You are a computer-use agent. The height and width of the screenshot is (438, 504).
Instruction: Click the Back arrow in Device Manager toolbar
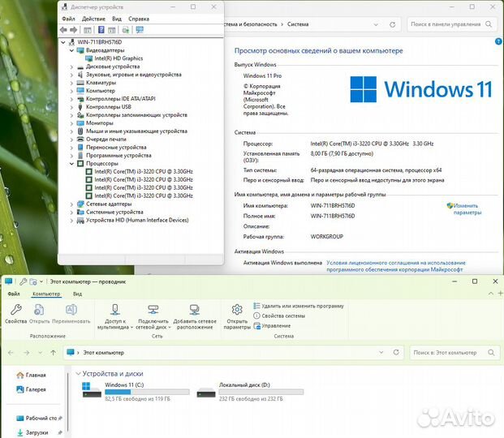point(63,30)
